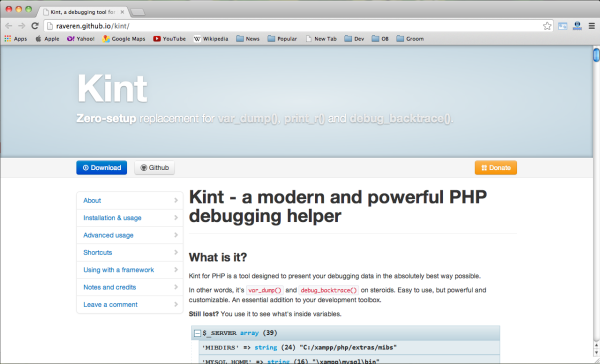Open Yahoo! bookmark
Image resolution: width=600 pixels, height=364 pixels.
click(x=80, y=39)
